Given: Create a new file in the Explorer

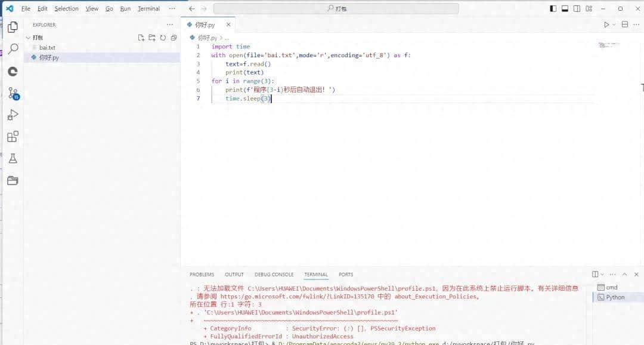Looking at the screenshot, I should [141, 38].
